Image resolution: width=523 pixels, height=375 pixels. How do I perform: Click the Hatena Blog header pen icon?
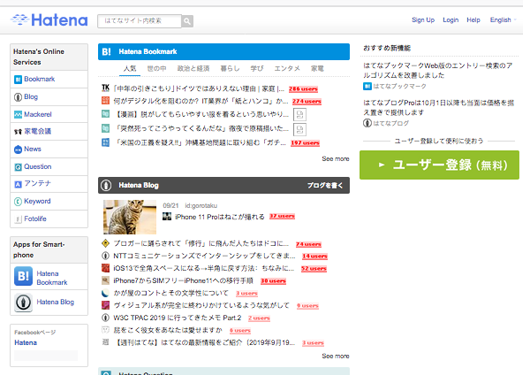click(x=106, y=185)
